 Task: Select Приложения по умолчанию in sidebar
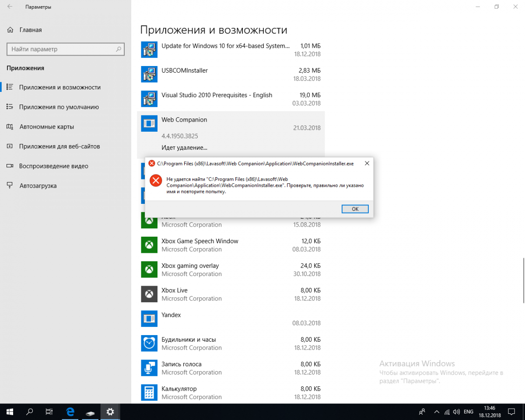[x=59, y=107]
